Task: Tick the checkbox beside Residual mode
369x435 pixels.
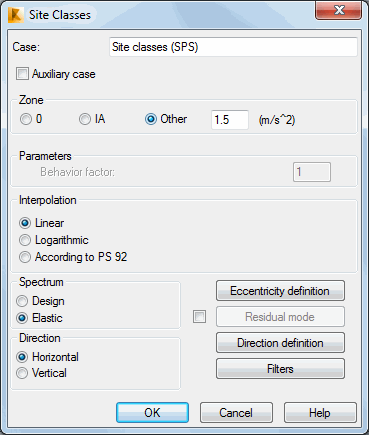Action: pyautogui.click(x=199, y=317)
